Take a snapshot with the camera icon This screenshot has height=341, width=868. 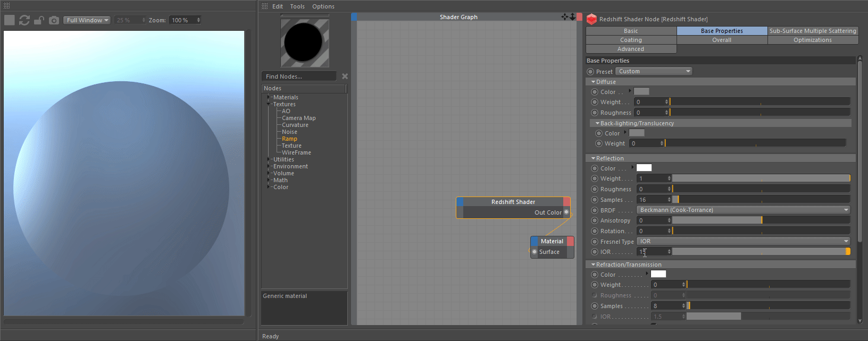(54, 20)
